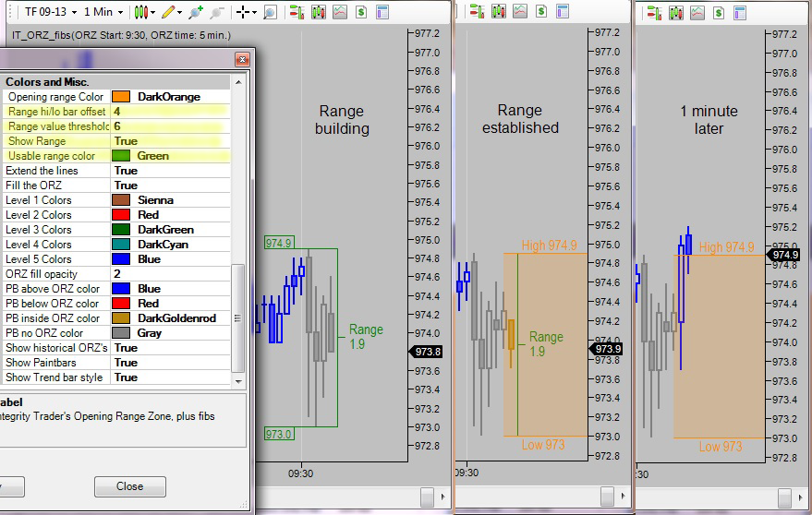Image resolution: width=812 pixels, height=515 pixels.
Task: Click Range established chart horizontal scroll right arrow
Action: [x=623, y=496]
